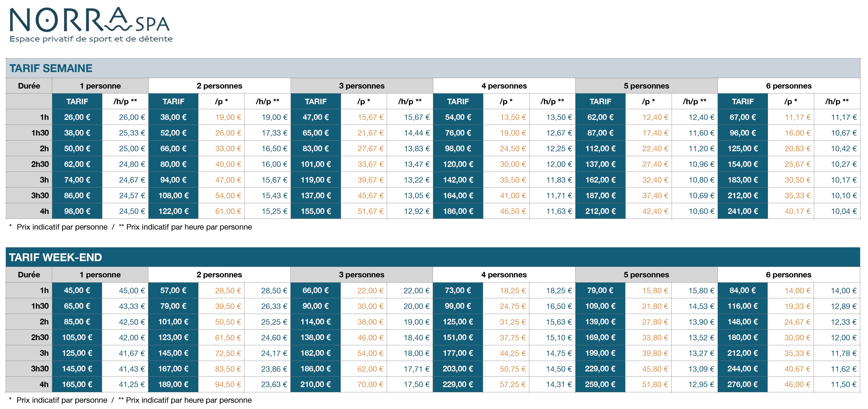This screenshot has width=868, height=409.
Task: Click the TARIF WEEK-END section header
Action: pyautogui.click(x=56, y=258)
